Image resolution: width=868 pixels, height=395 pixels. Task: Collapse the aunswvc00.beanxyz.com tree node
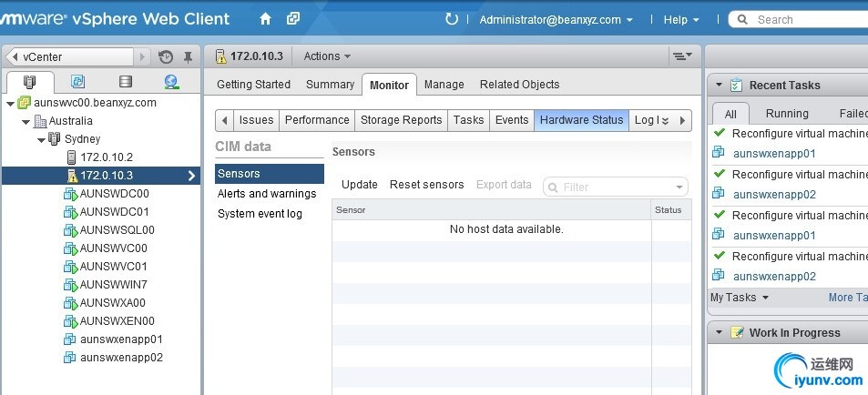click(11, 104)
